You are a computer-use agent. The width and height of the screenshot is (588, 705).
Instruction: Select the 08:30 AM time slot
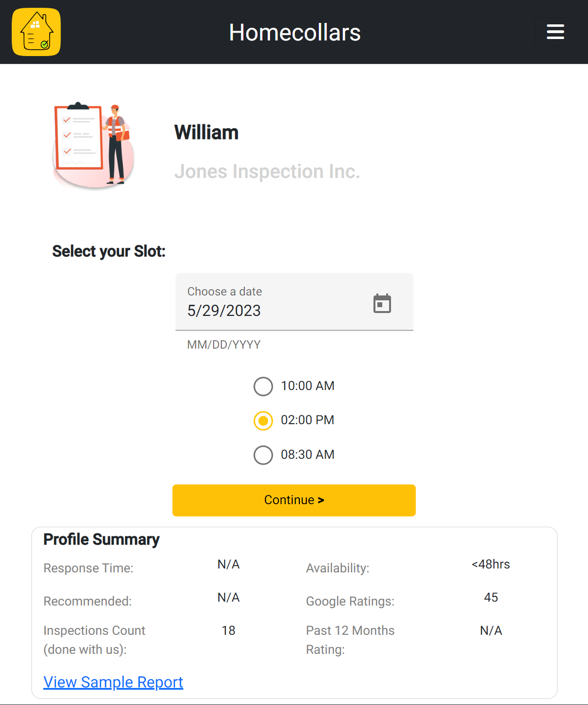[x=263, y=455]
